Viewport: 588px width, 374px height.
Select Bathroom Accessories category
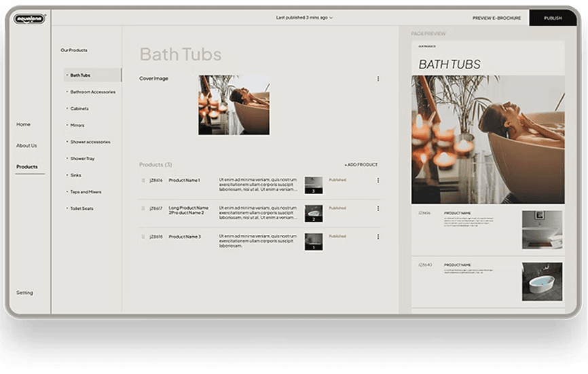(x=92, y=92)
